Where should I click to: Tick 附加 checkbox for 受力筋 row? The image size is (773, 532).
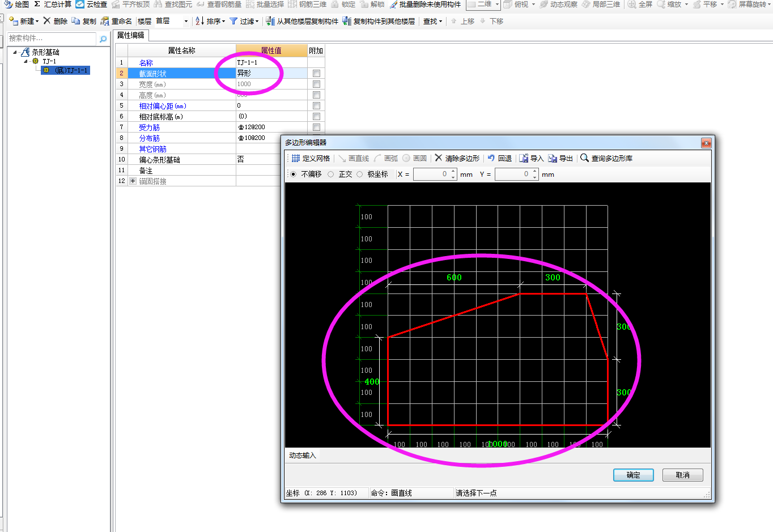click(x=316, y=127)
